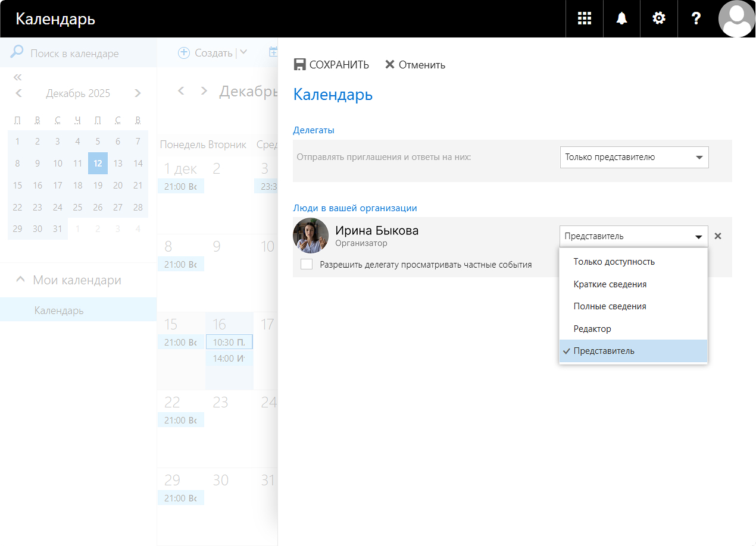Select Календарь in the calendars list
This screenshot has height=546, width=756.
point(59,310)
